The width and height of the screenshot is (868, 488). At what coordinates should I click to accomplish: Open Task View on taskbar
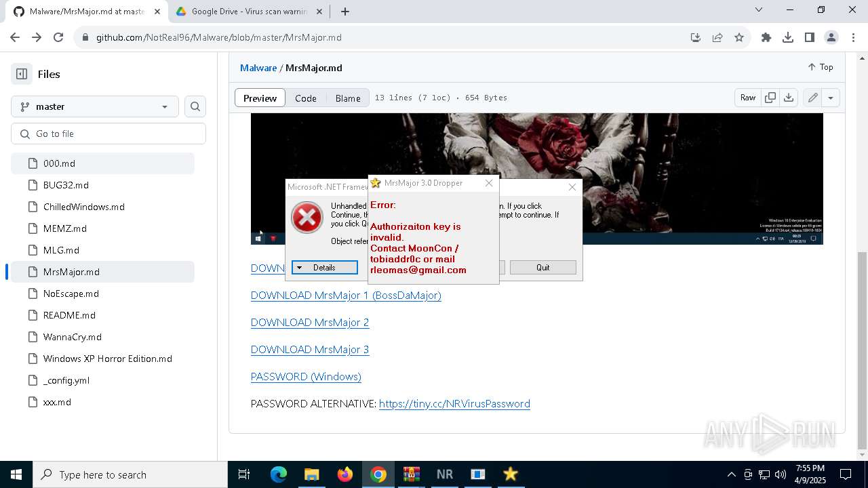pos(244,474)
